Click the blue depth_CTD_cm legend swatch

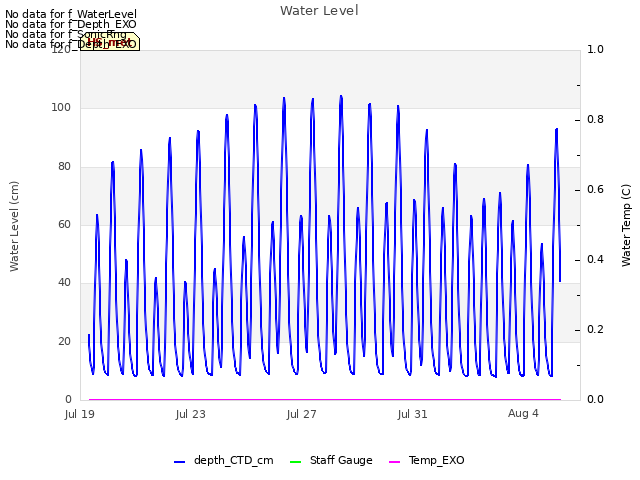coord(180,462)
